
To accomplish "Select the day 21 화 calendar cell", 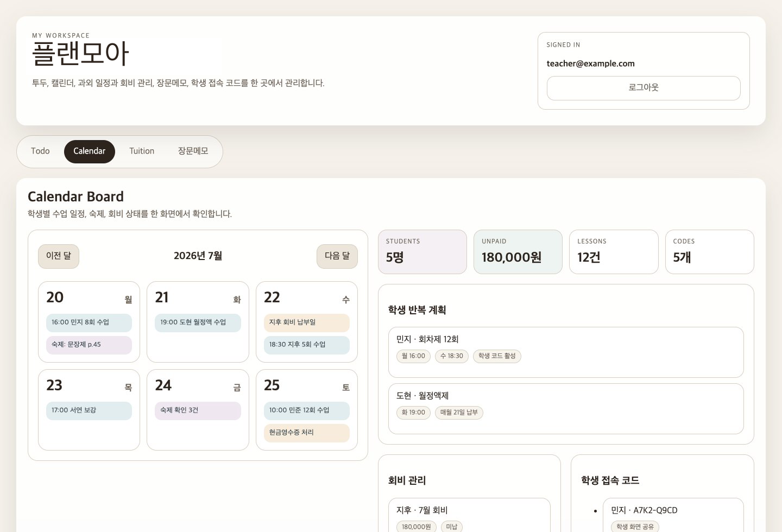I will pos(198,322).
